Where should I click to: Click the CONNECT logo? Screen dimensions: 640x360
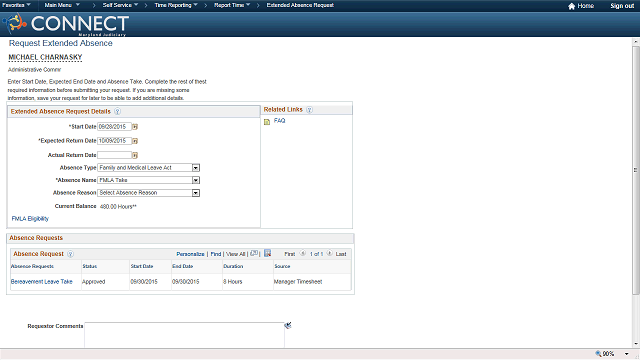click(67, 24)
